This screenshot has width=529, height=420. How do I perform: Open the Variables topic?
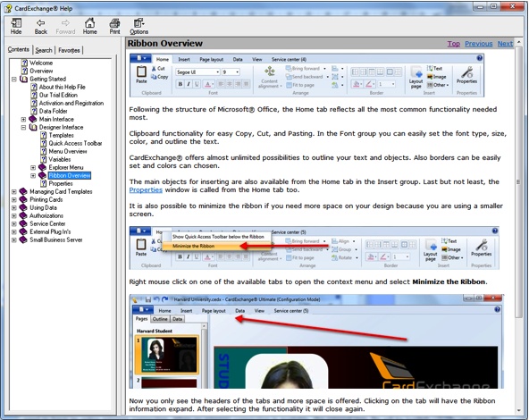tap(60, 160)
